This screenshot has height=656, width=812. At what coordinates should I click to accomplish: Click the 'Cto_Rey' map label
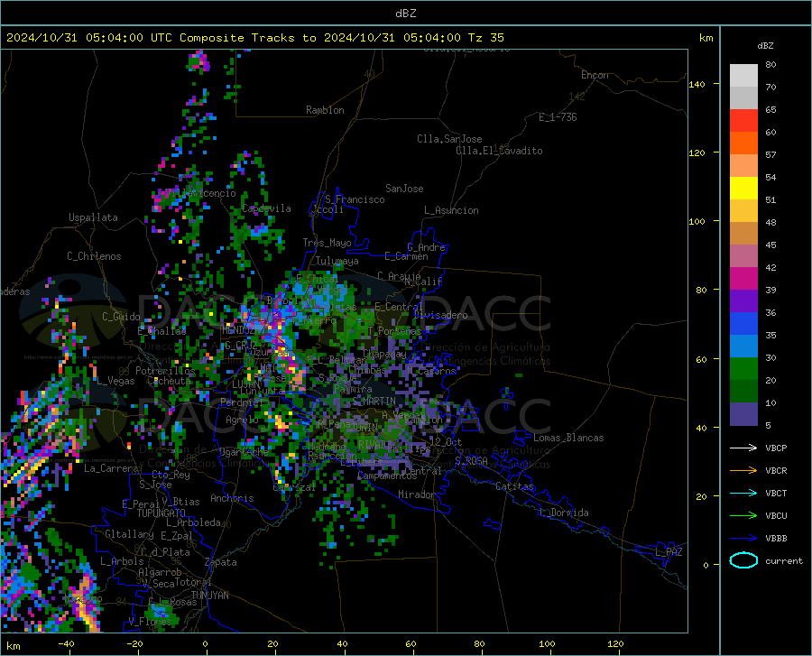(x=171, y=475)
